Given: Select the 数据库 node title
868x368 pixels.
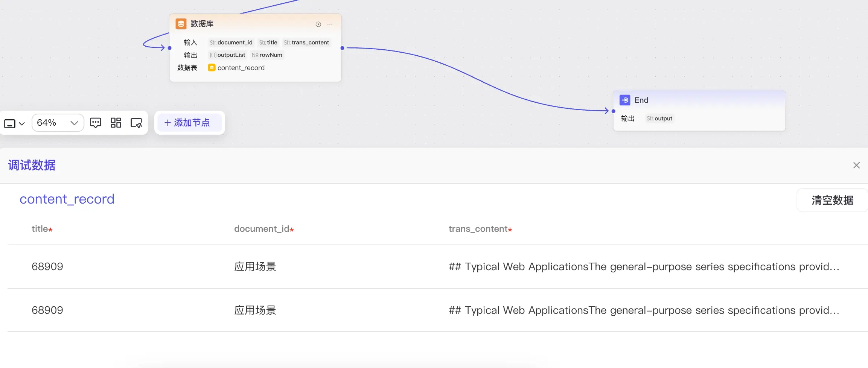Looking at the screenshot, I should (x=202, y=24).
